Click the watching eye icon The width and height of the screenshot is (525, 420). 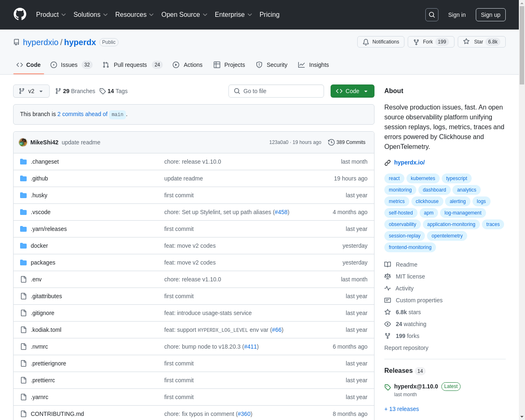click(x=388, y=324)
